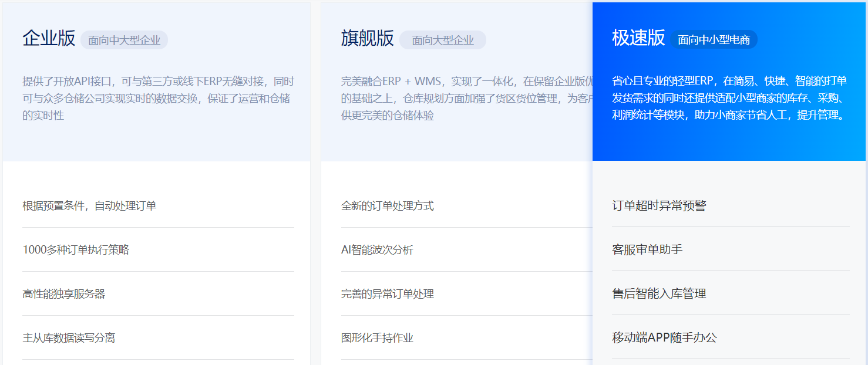Click the 完善的异常订单处理 item
The width and height of the screenshot is (868, 365).
coord(388,294)
